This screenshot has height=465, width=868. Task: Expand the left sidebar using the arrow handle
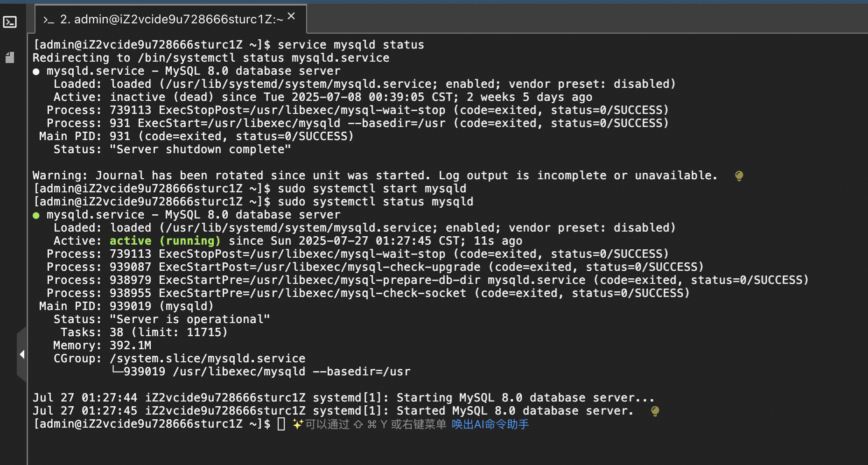pyautogui.click(x=22, y=354)
